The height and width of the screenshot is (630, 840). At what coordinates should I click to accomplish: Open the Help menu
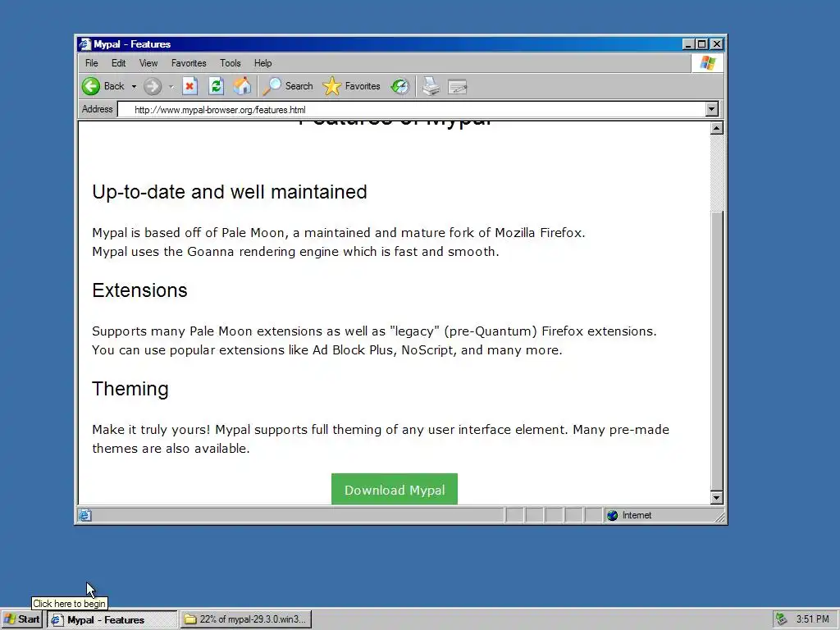tap(263, 63)
